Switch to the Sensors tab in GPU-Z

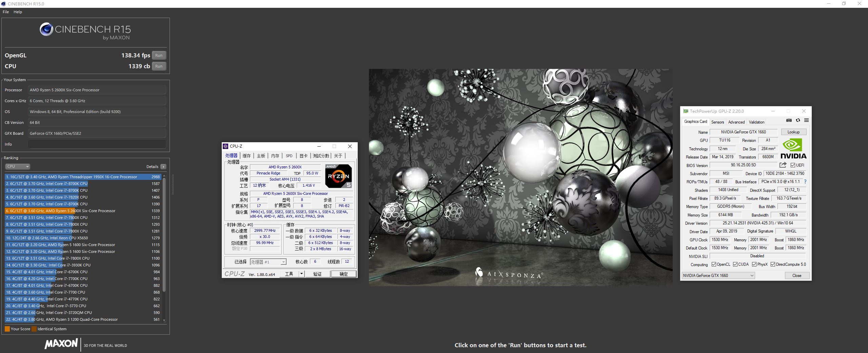click(717, 122)
